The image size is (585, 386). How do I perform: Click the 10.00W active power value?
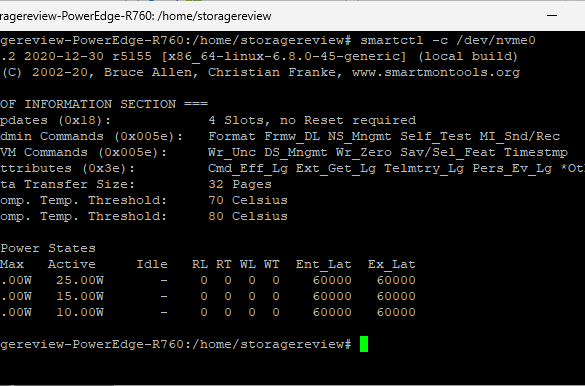click(x=80, y=312)
